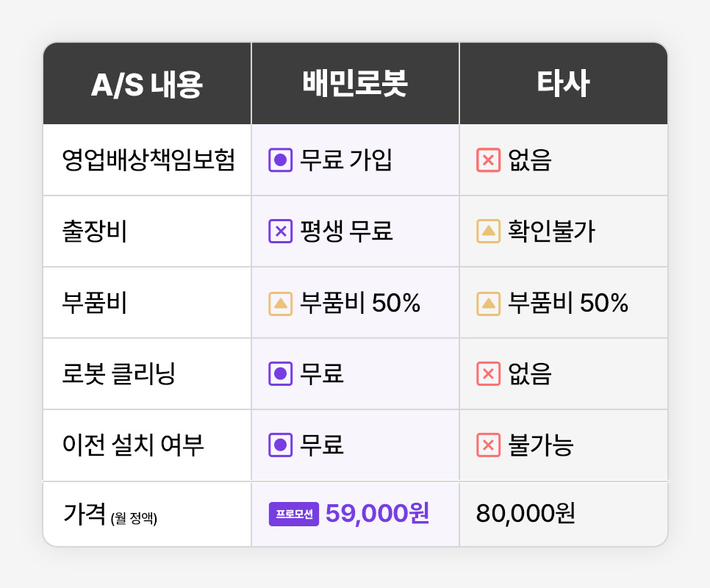
Task: Click the triangle icon beside 배민로봇 부품비 50%
Action: pyautogui.click(x=280, y=303)
